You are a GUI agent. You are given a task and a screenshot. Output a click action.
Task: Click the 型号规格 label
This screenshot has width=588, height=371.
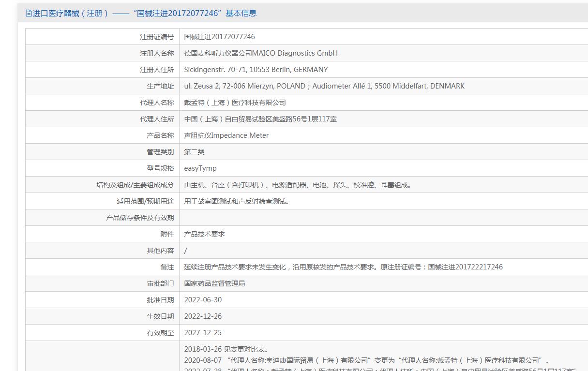[160, 168]
